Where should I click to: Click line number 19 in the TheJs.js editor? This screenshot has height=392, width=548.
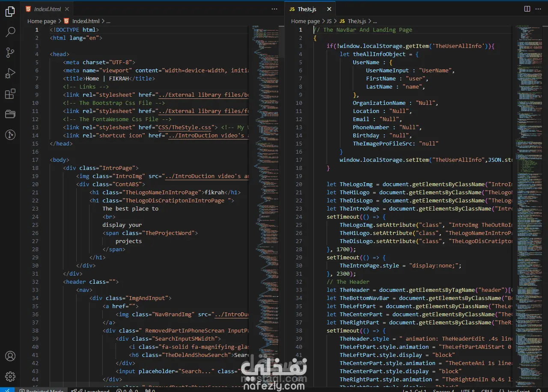299,176
